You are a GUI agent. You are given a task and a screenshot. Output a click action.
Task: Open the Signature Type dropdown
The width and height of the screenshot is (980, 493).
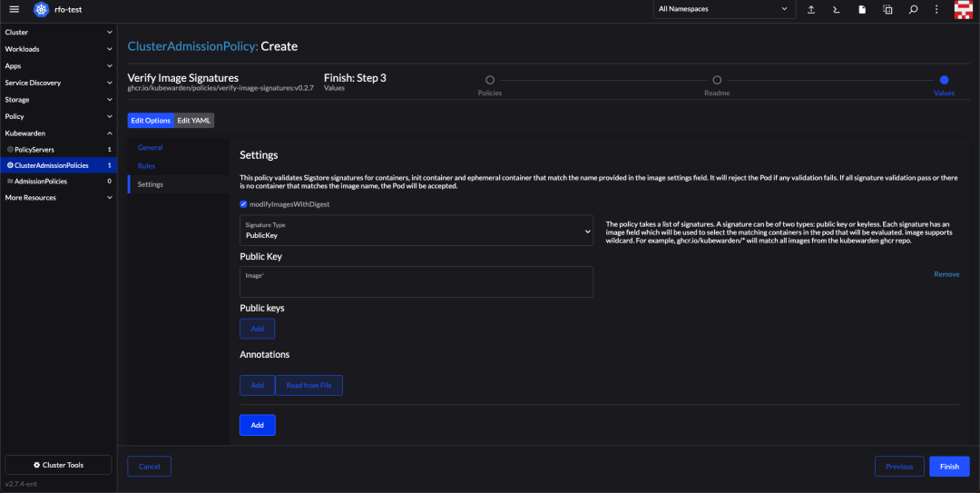[x=416, y=231]
